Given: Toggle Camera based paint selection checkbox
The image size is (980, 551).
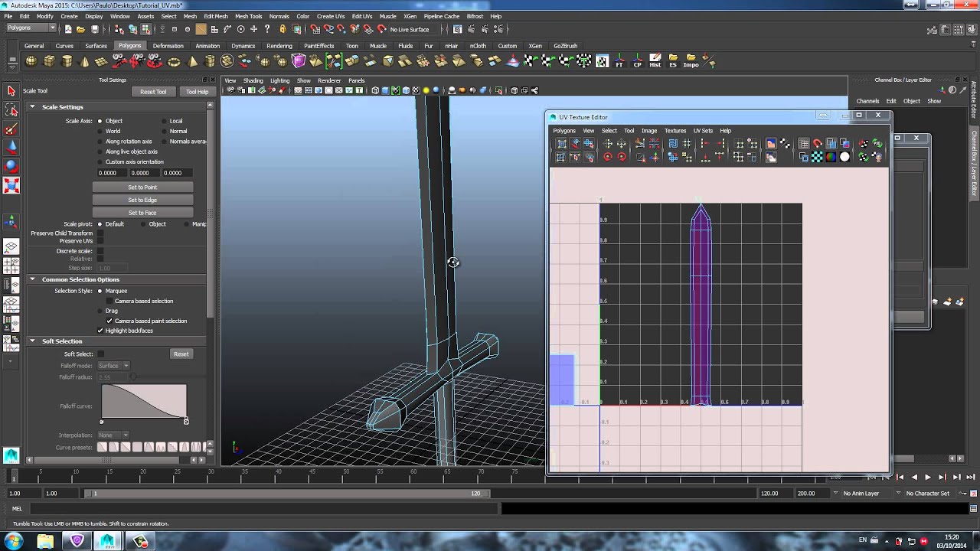Looking at the screenshot, I should click(x=109, y=321).
